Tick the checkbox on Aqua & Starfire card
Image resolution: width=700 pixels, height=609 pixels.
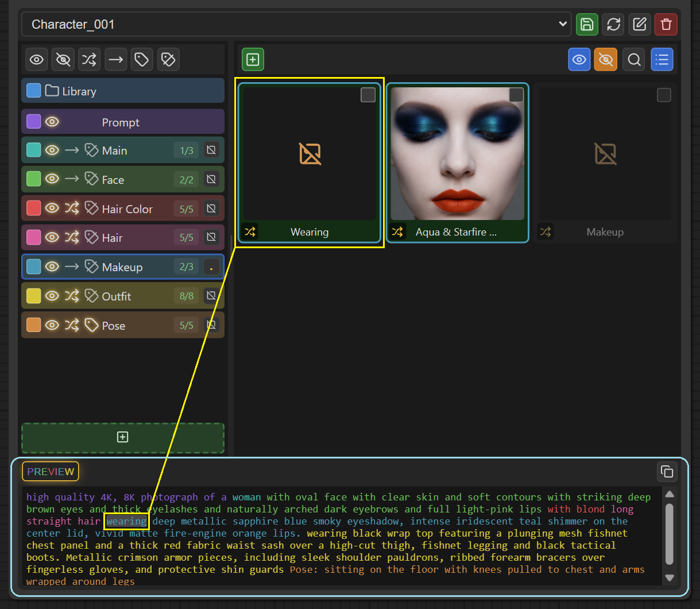click(x=516, y=95)
